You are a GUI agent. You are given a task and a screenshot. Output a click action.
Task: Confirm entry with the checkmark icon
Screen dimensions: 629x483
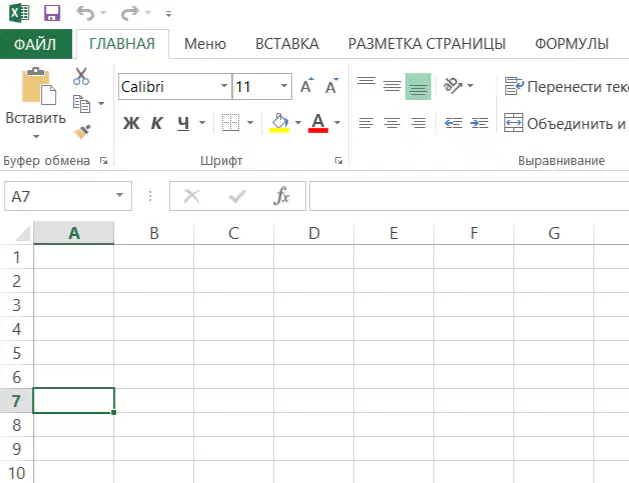pyautogui.click(x=237, y=196)
